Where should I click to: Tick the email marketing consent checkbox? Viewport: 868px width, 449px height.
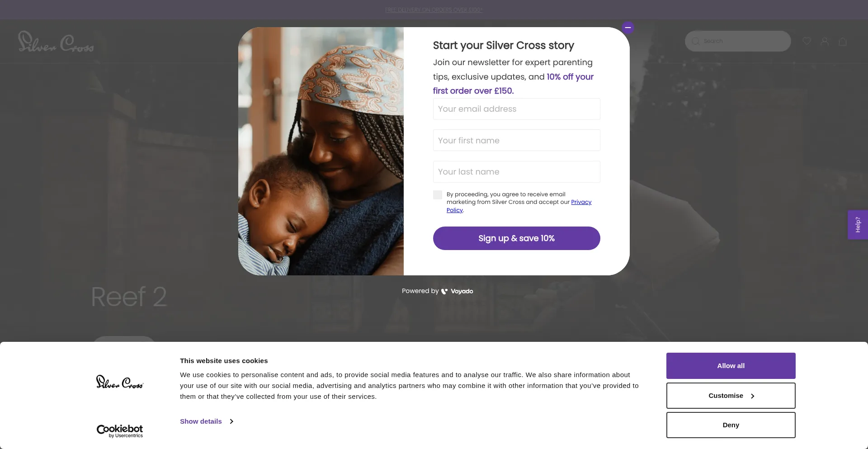tap(438, 195)
